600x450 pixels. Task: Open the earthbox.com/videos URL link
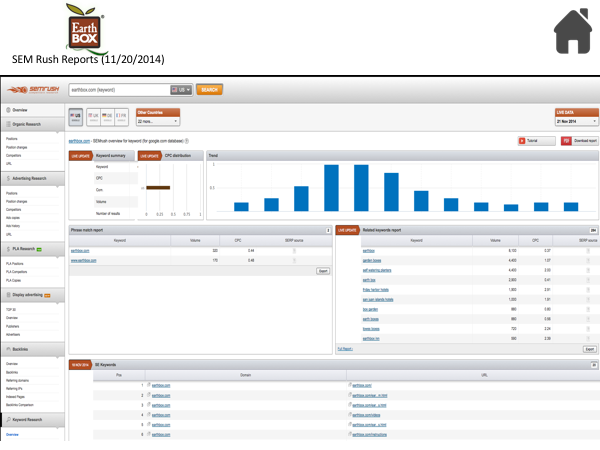pyautogui.click(x=366, y=415)
